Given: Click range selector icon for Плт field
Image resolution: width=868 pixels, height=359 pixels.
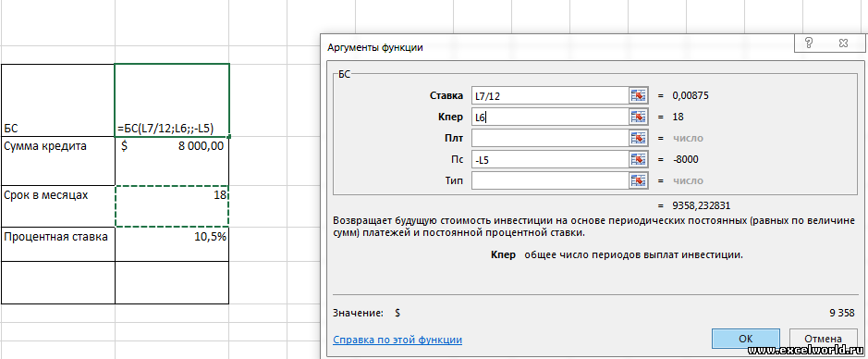Looking at the screenshot, I should tap(638, 138).
